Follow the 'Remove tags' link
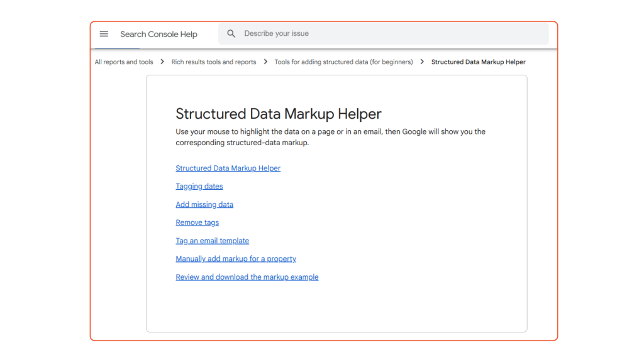Image resolution: width=644 pixels, height=362 pixels. click(197, 222)
